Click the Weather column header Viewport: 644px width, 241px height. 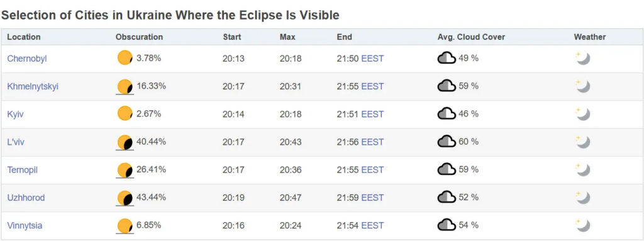pos(590,37)
